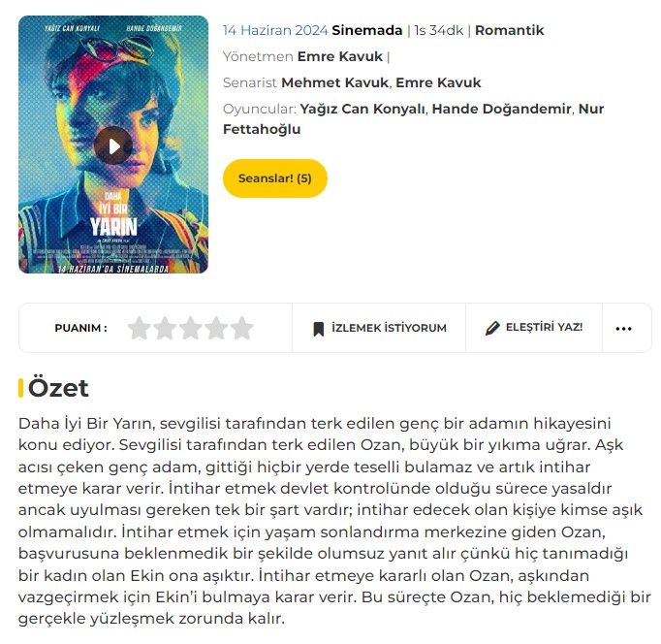Open the Seanslar! (5) showtimes button
The width and height of the screenshot is (661, 644).
coord(275,178)
